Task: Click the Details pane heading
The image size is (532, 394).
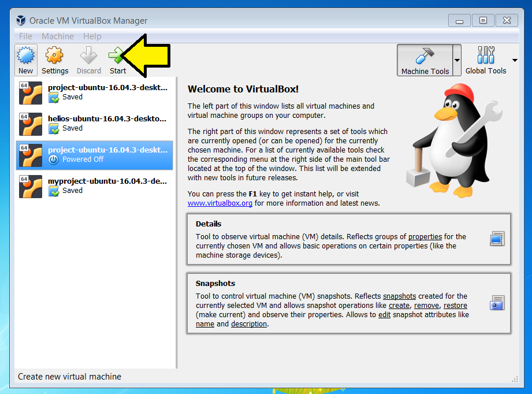Action: coord(209,224)
